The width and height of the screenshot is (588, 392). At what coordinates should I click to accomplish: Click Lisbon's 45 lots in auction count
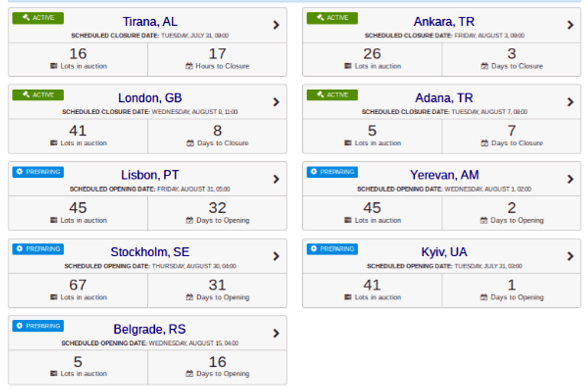point(78,208)
